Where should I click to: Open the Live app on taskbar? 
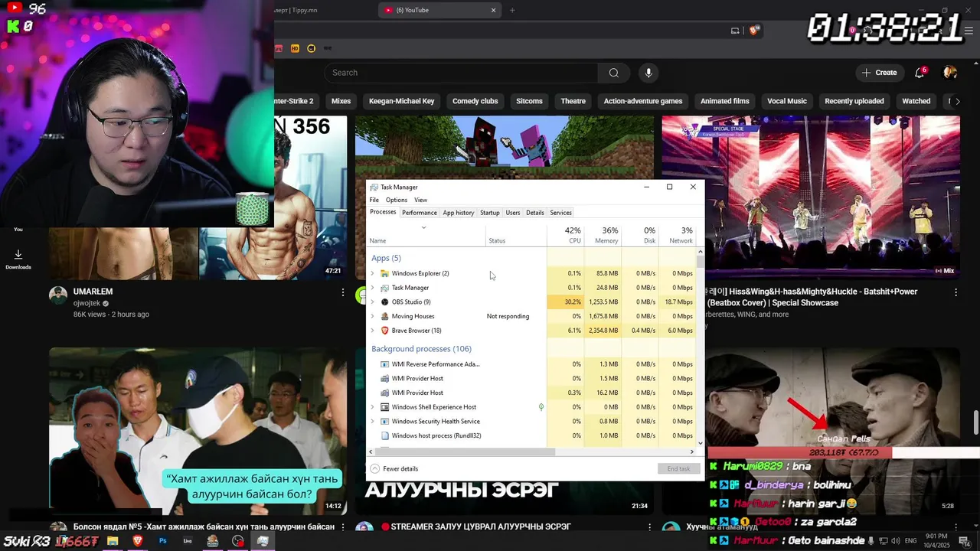[x=188, y=541]
